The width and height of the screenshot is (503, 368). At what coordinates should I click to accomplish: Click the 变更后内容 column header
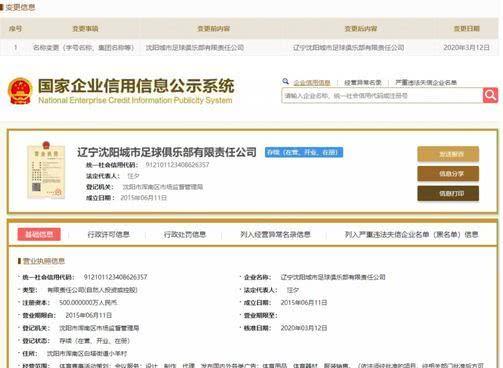361,29
